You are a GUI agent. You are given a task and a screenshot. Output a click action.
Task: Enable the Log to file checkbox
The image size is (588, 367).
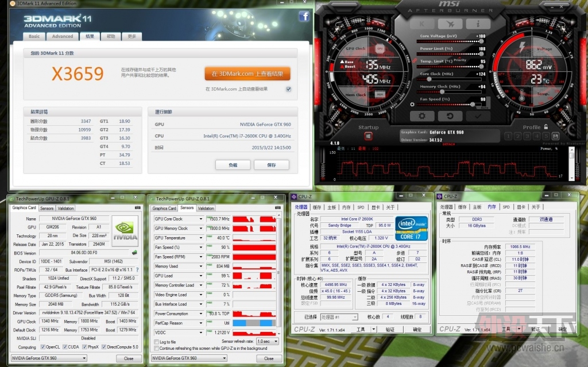[x=156, y=342]
